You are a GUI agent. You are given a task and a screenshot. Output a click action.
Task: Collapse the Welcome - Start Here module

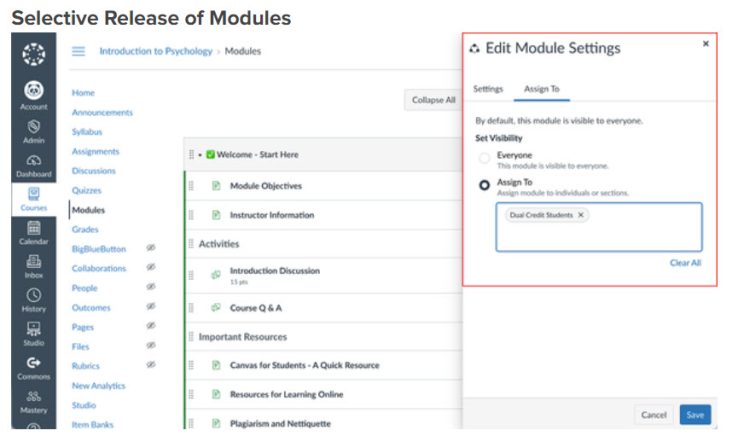[x=200, y=155]
